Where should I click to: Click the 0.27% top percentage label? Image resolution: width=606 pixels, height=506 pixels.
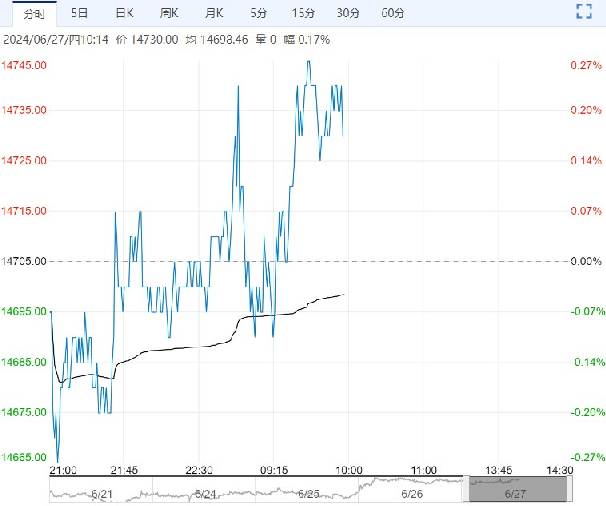584,65
